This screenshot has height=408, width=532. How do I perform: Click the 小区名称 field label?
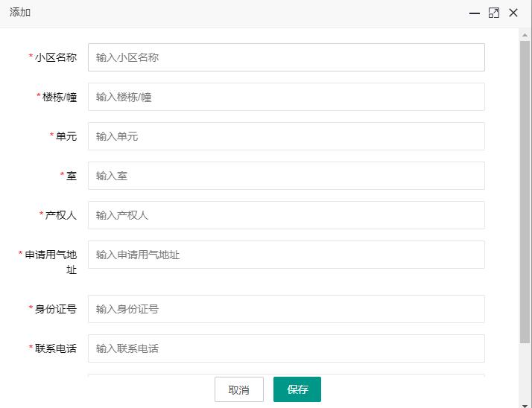[x=55, y=57]
